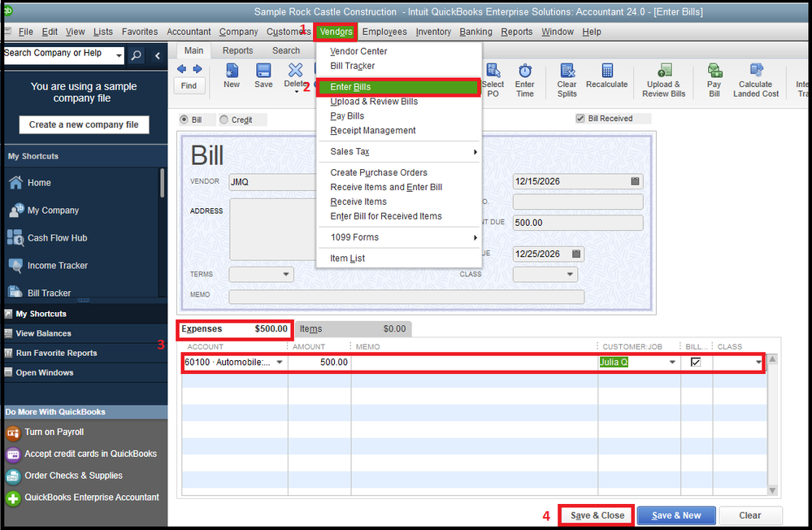Click the Memo field in bill header
The width and height of the screenshot is (812, 530).
click(406, 297)
